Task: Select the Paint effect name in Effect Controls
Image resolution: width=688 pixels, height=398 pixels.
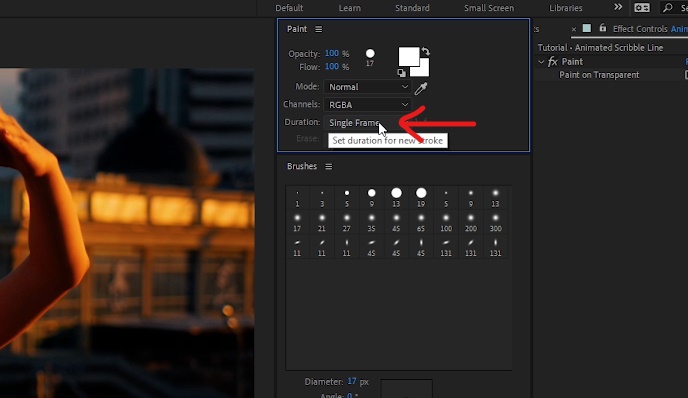Action: click(x=572, y=62)
